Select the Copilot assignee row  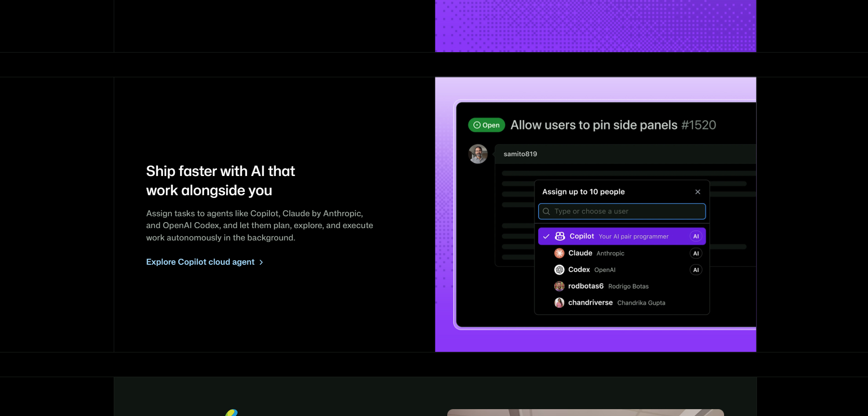(x=622, y=236)
